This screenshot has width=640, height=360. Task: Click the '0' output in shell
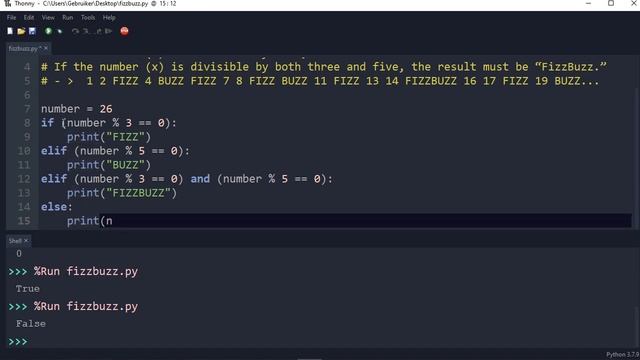[x=19, y=253]
